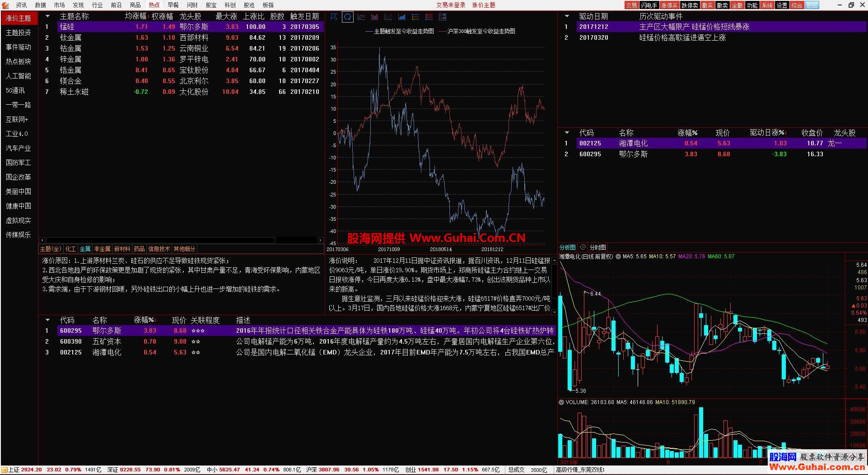868x475 pixels.
Task: Click the 涨停买 button
Action: [x=669, y=5]
